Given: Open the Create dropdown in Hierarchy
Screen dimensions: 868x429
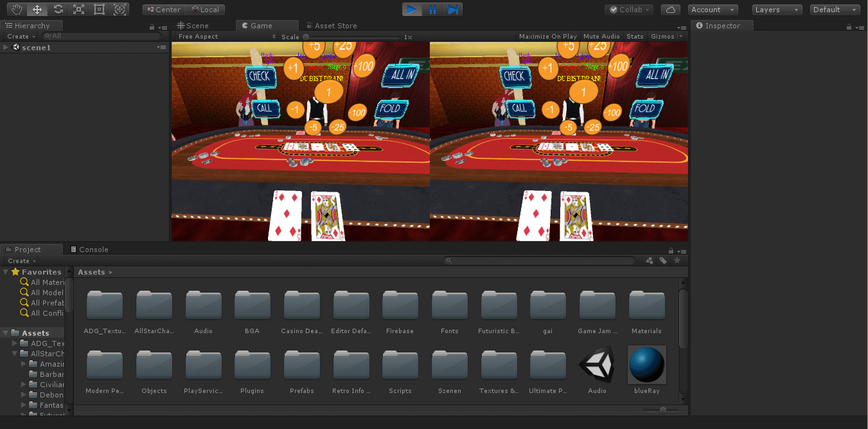Looking at the screenshot, I should click(21, 37).
